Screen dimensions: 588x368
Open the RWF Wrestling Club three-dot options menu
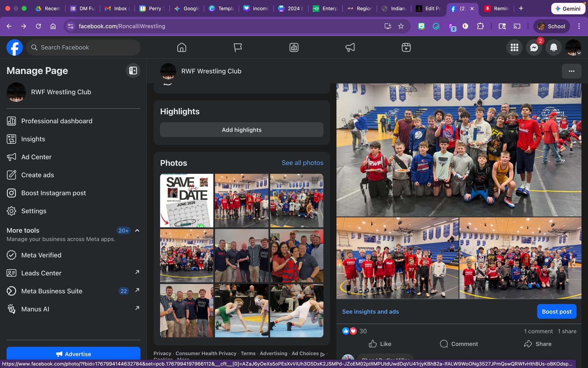pyautogui.click(x=571, y=71)
